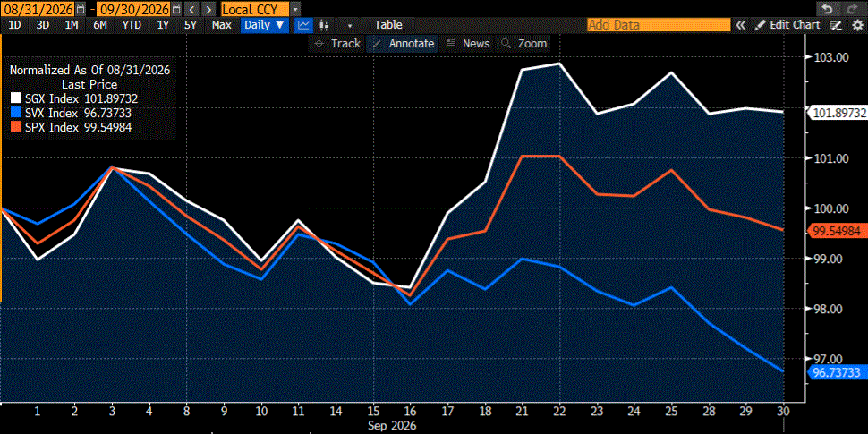The image size is (868, 434).
Task: Open the Daily periodicity dropdown
Action: point(265,25)
